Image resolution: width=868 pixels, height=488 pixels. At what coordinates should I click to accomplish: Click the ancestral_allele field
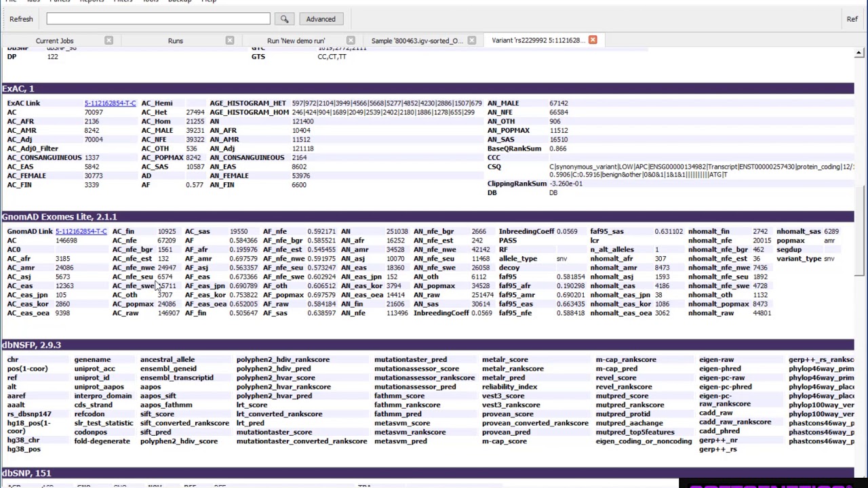(167, 360)
